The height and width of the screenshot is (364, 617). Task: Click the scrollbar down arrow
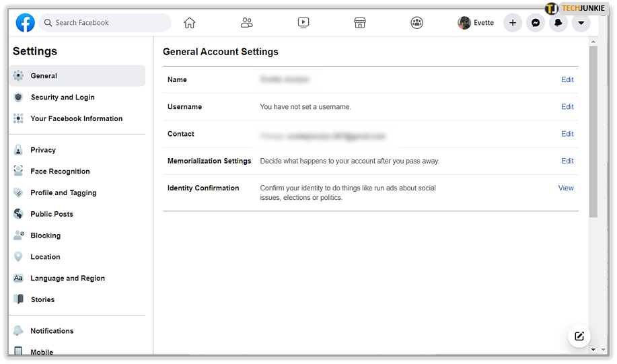(593, 349)
